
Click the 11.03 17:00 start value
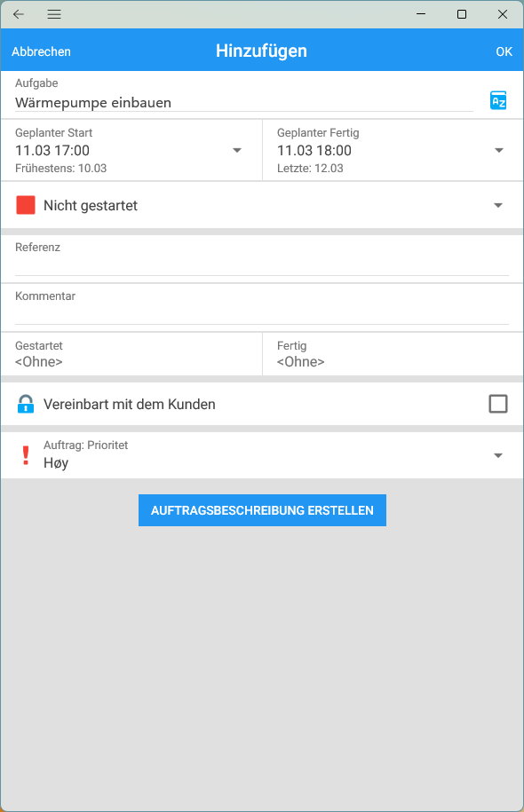(x=52, y=151)
